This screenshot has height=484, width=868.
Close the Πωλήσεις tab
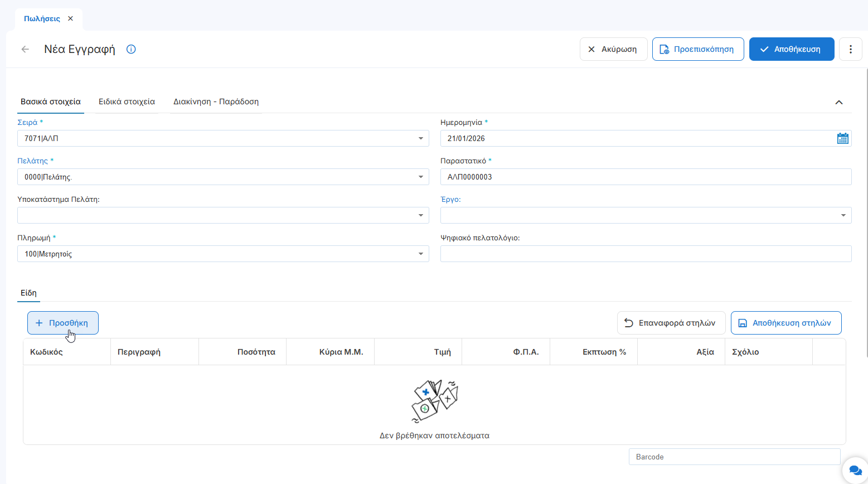coord(70,18)
